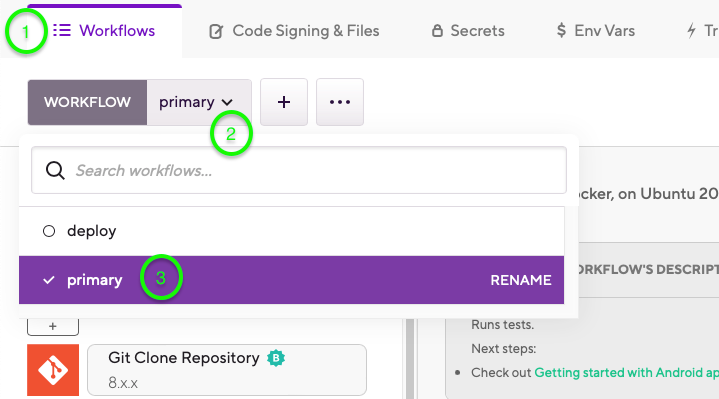
Task: Click the lightning bolt Triggers icon
Action: (x=691, y=31)
